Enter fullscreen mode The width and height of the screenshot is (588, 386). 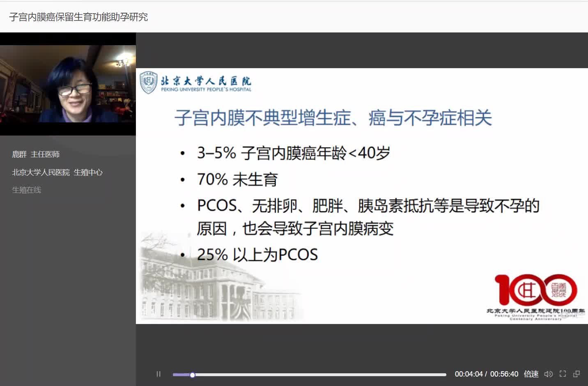tap(563, 374)
